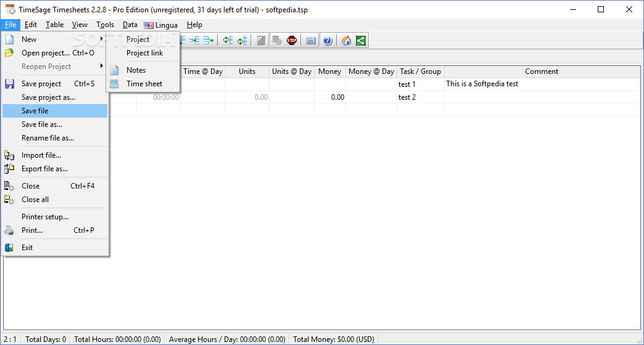This screenshot has width=644, height=345.
Task: Click the Import file icon
Action: click(9, 155)
